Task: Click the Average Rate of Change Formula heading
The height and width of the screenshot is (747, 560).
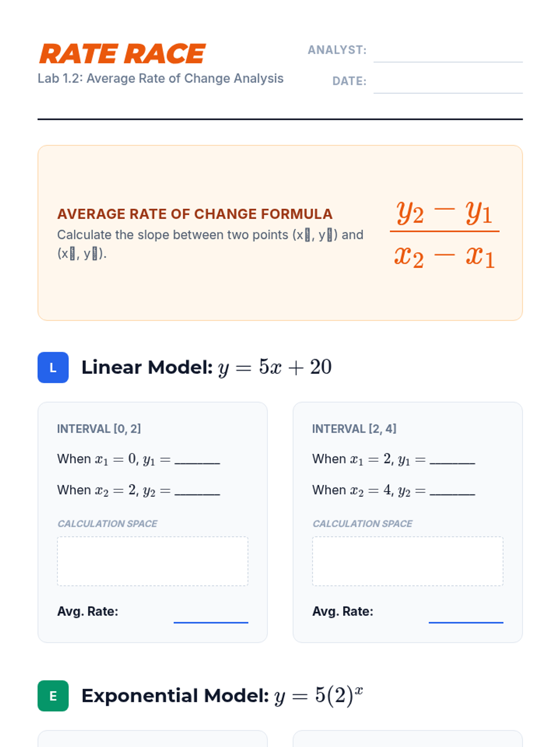Action: 195,214
